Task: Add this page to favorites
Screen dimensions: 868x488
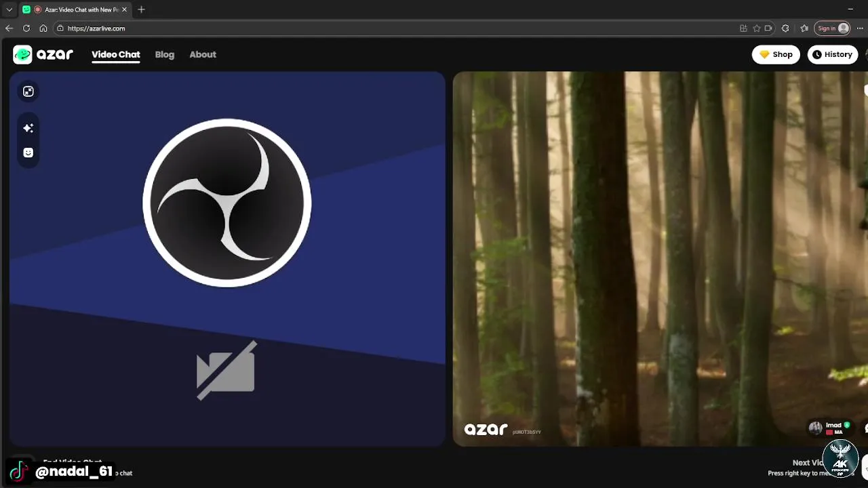Action: 756,28
